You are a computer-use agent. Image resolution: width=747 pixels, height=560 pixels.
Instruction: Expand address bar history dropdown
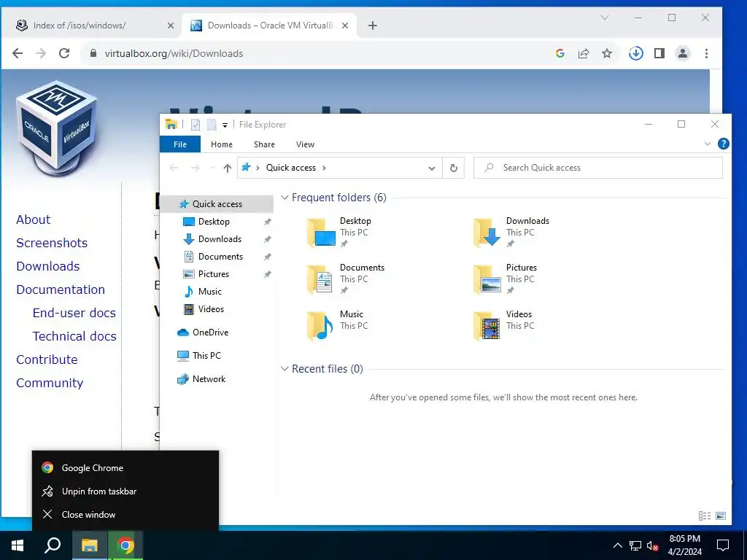pyautogui.click(x=432, y=168)
